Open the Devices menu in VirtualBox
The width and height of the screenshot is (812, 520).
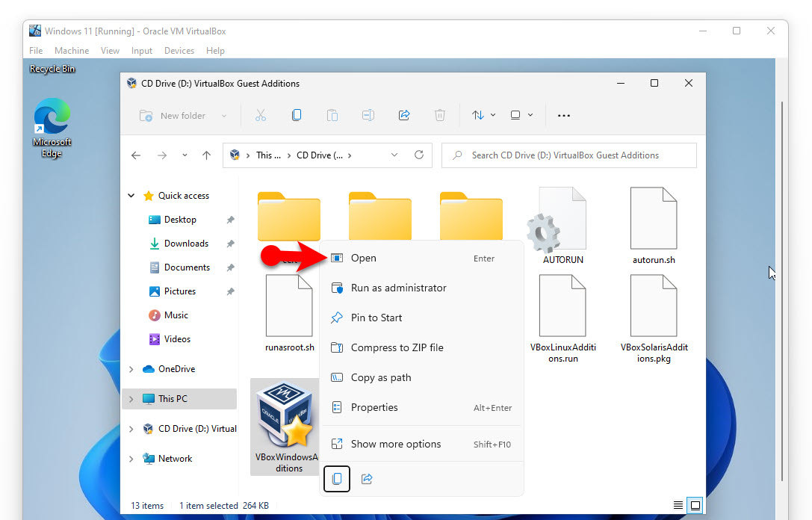tap(179, 51)
